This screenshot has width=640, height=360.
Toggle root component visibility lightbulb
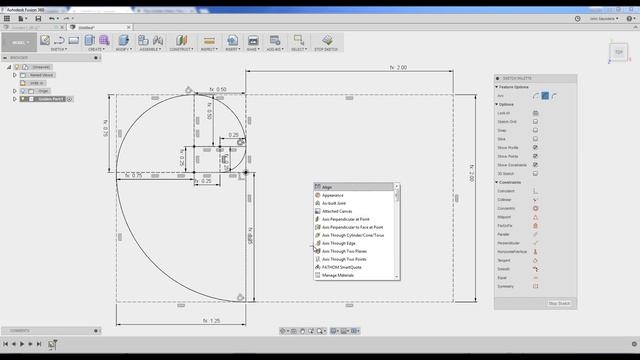[x=17, y=67]
